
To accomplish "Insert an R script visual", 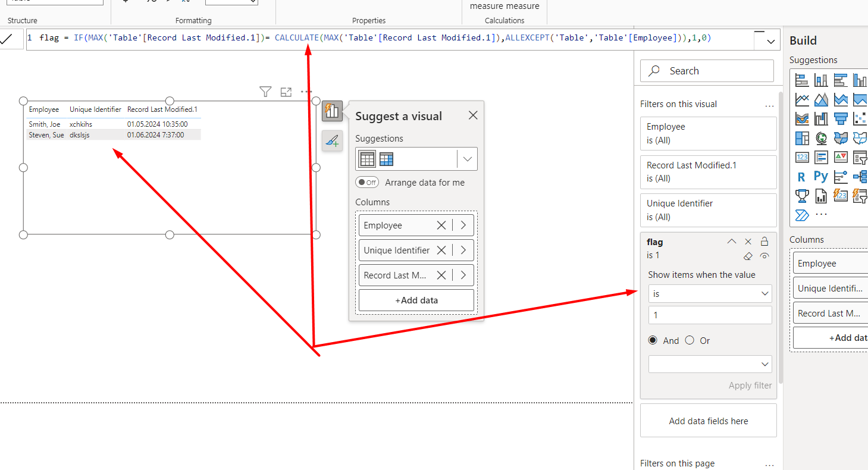I will tap(802, 177).
